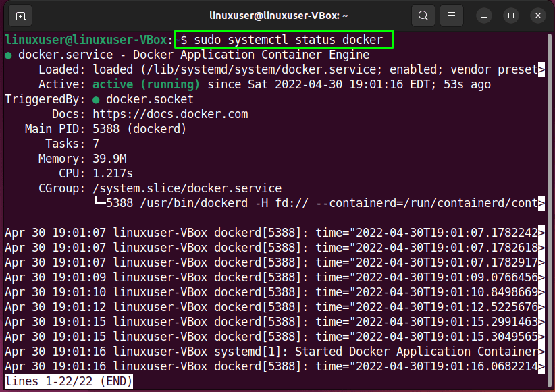Click the linuxuser@linuxuser-VBox prompt text
555x392 pixels.
pos(86,40)
